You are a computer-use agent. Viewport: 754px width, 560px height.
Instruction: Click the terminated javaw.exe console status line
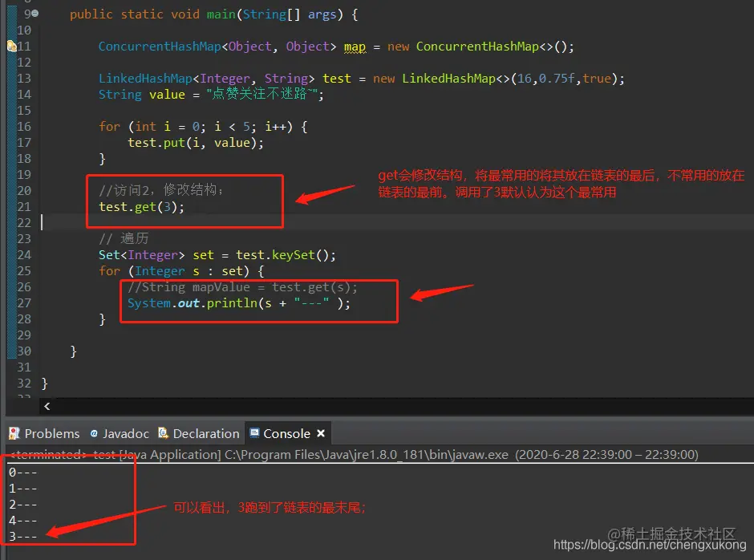point(355,455)
